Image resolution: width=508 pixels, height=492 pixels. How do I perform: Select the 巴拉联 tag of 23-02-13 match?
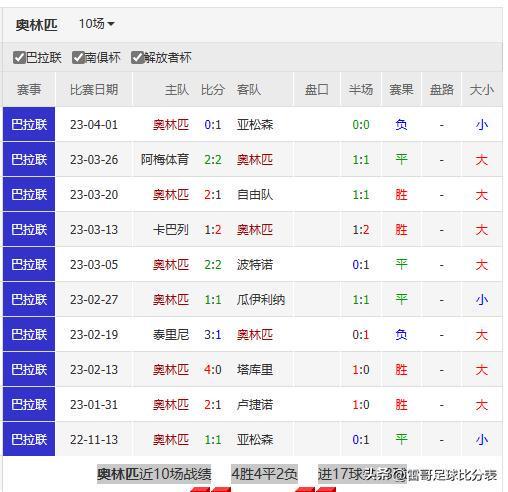[x=29, y=369]
